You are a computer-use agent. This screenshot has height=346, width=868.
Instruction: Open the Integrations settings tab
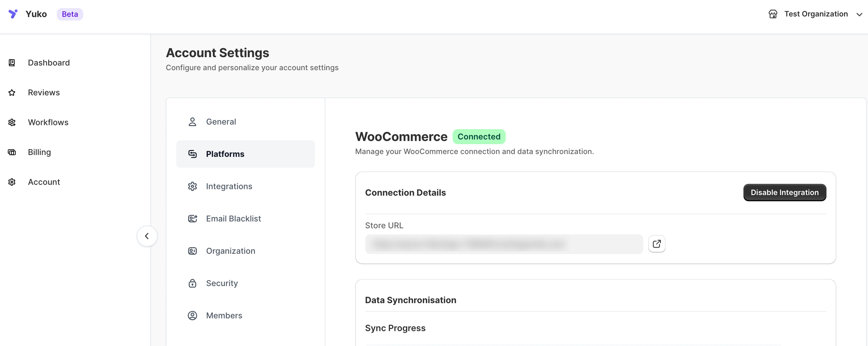pos(245,186)
